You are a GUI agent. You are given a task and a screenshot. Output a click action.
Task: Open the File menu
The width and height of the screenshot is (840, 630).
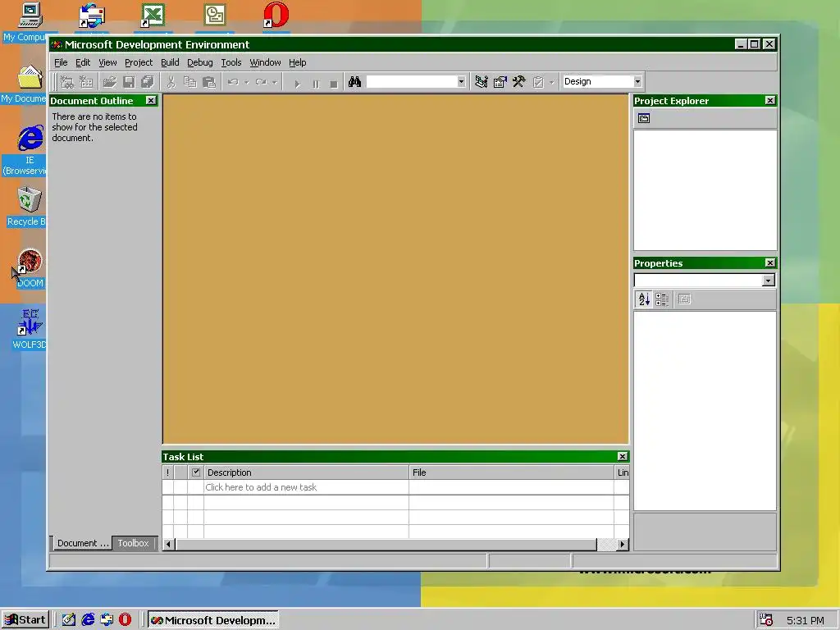point(61,62)
